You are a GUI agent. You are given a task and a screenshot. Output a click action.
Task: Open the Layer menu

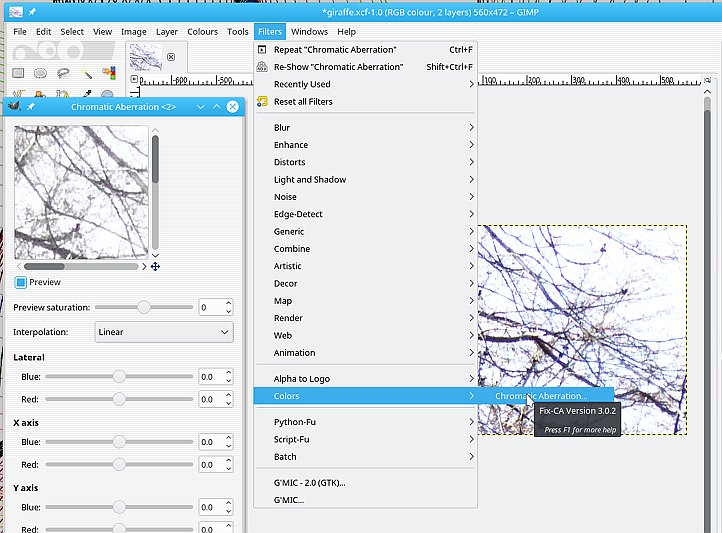coord(167,32)
